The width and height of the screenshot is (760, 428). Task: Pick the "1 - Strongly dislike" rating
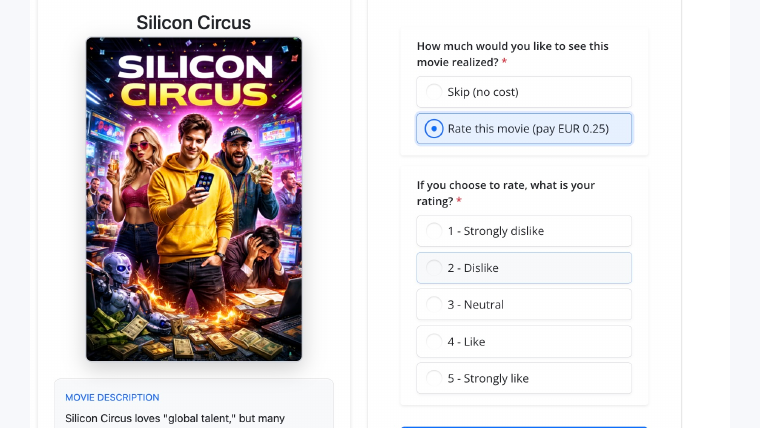[x=523, y=231]
